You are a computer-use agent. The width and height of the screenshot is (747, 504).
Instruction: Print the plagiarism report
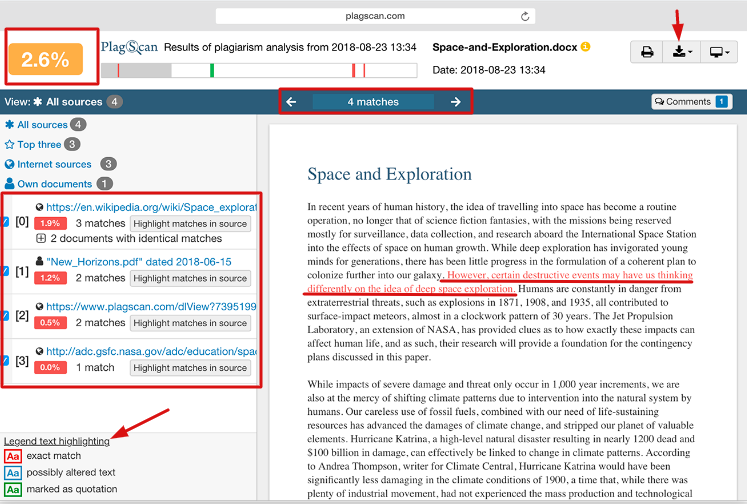pyautogui.click(x=646, y=52)
